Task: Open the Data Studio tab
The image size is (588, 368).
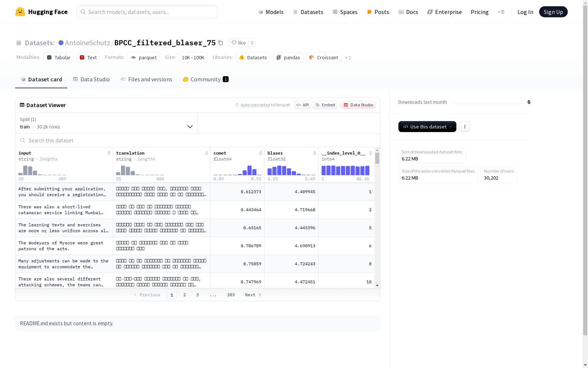Action: (92, 79)
